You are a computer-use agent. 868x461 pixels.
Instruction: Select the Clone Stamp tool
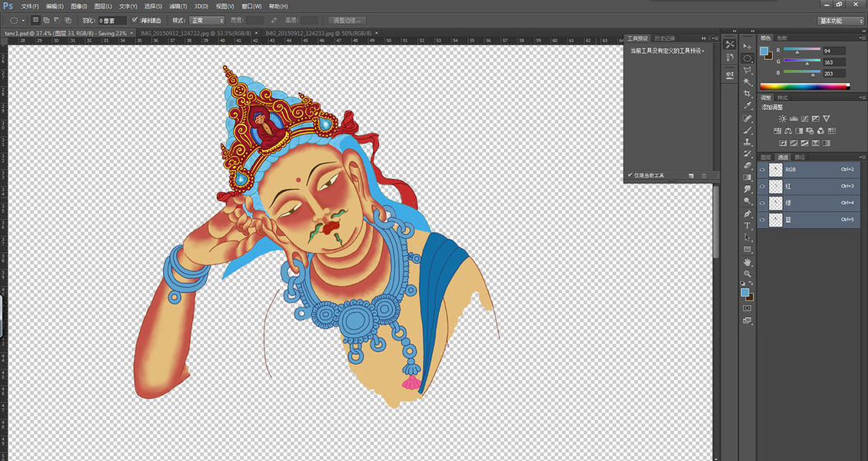[x=747, y=142]
